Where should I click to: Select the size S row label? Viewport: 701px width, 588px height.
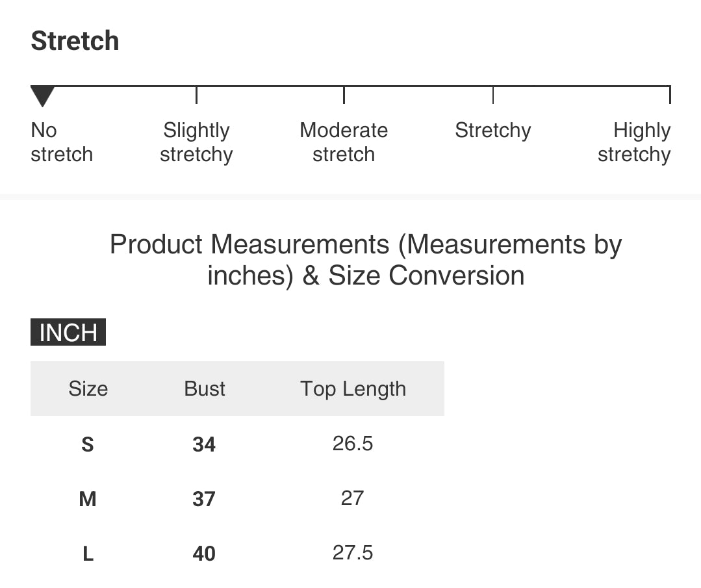click(x=88, y=444)
